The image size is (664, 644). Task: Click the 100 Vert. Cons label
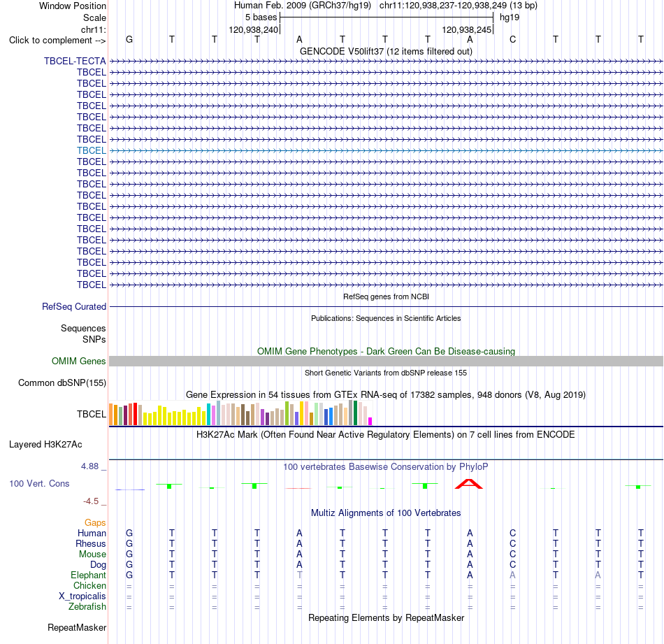[x=39, y=483]
